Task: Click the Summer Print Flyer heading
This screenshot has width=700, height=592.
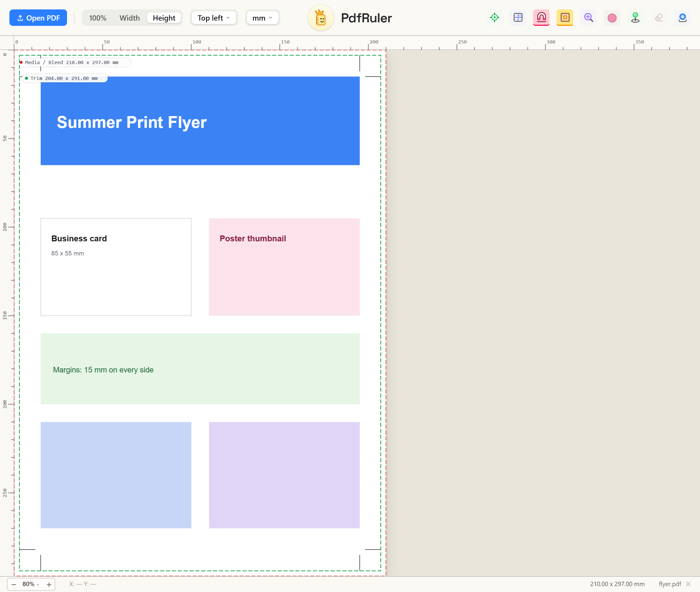Action: [x=132, y=122]
